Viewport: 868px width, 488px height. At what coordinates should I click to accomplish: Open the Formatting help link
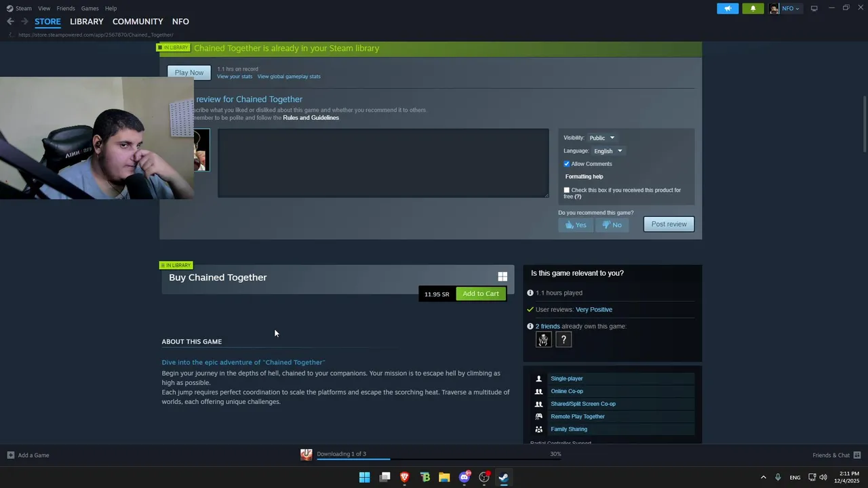click(584, 177)
